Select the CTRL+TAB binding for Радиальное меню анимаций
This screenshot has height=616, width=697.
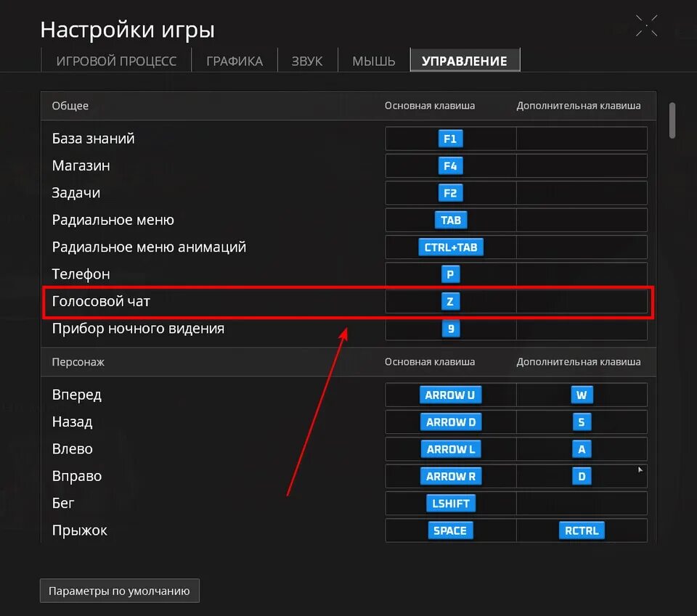click(x=450, y=247)
